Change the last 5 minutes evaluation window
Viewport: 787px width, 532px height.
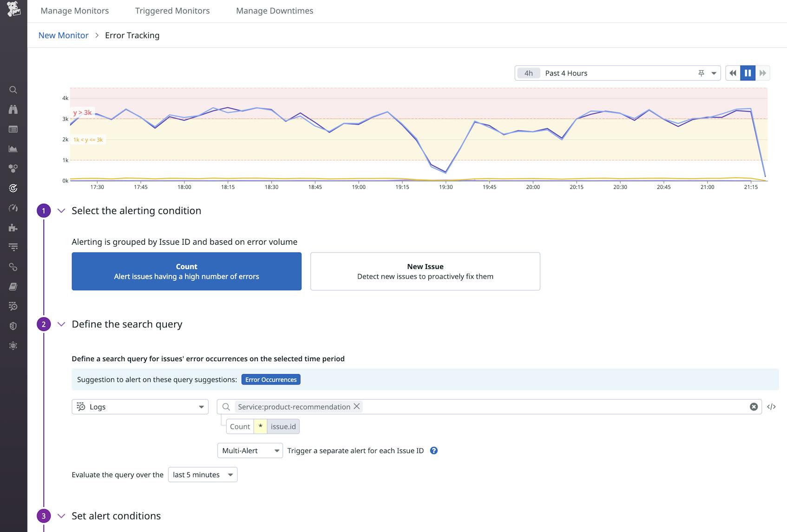coord(203,474)
